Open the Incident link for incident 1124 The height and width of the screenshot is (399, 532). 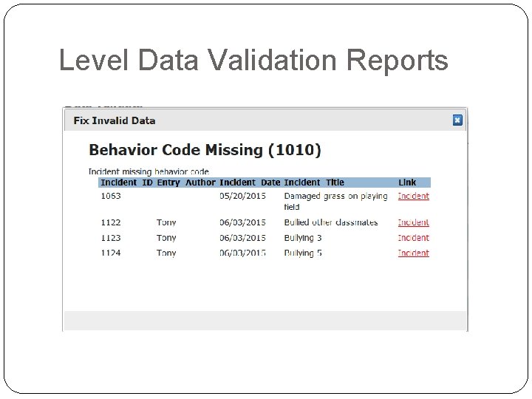[x=413, y=253]
